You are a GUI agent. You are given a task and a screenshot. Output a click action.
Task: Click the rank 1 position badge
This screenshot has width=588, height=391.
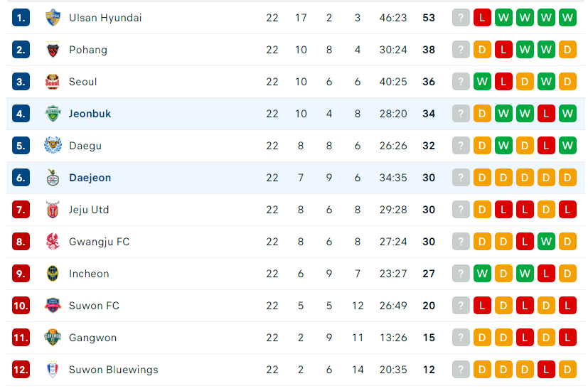(21, 18)
